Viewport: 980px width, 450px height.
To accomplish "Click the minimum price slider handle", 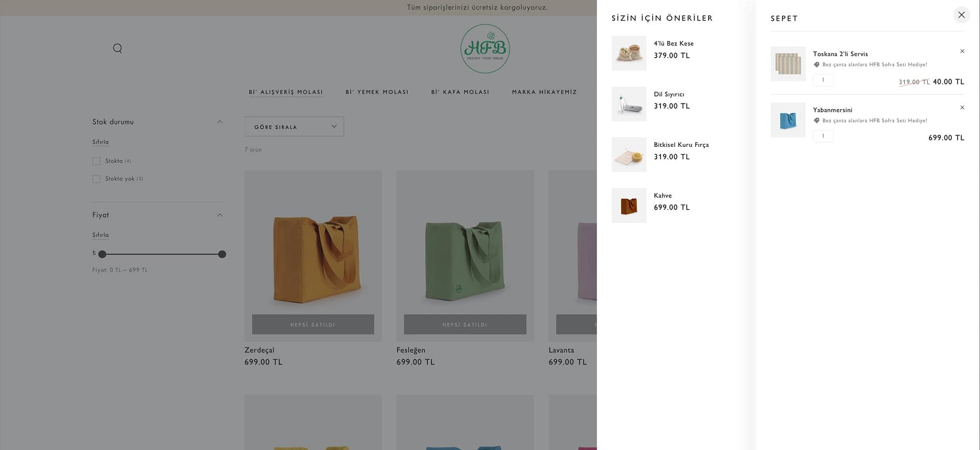I will [x=102, y=254].
